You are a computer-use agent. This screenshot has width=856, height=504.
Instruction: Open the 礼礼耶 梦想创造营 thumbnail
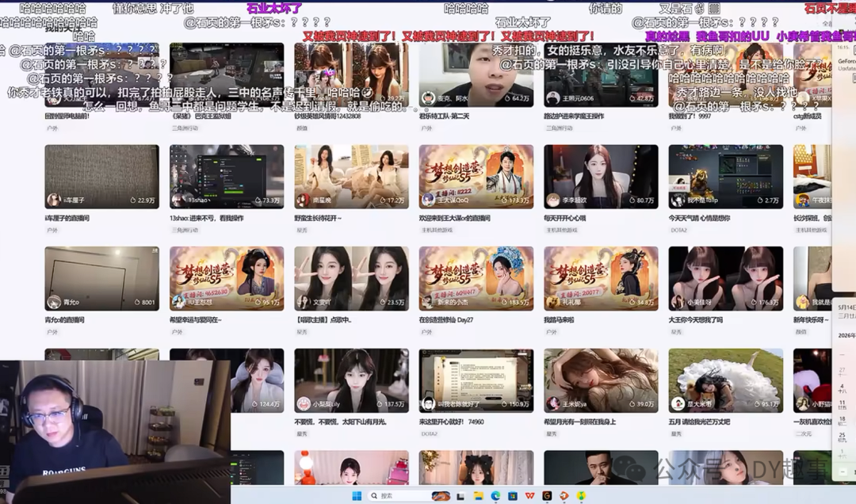pos(601,278)
